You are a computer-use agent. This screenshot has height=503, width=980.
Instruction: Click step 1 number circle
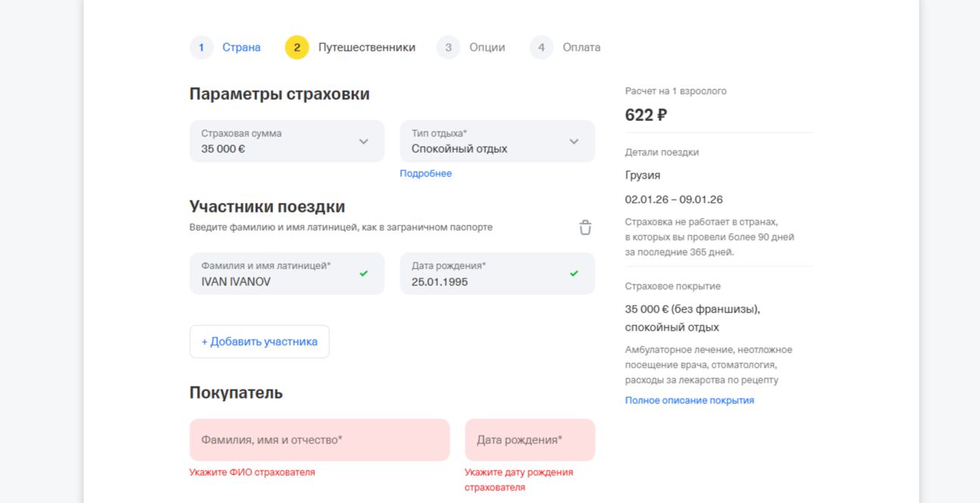(x=201, y=48)
